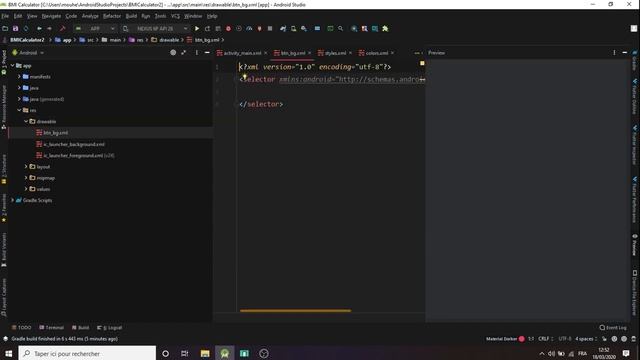Open the TODO tool window
This screenshot has height=360, width=640.
[x=22, y=327]
